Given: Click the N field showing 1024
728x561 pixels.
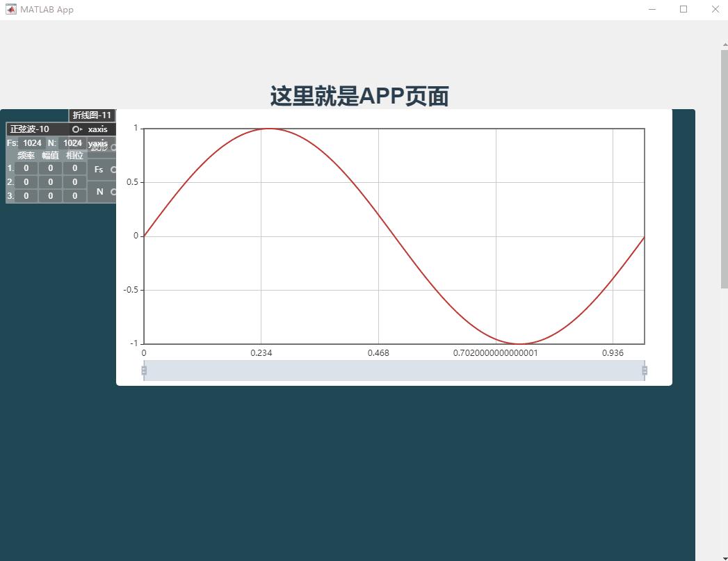Looking at the screenshot, I should tap(72, 143).
